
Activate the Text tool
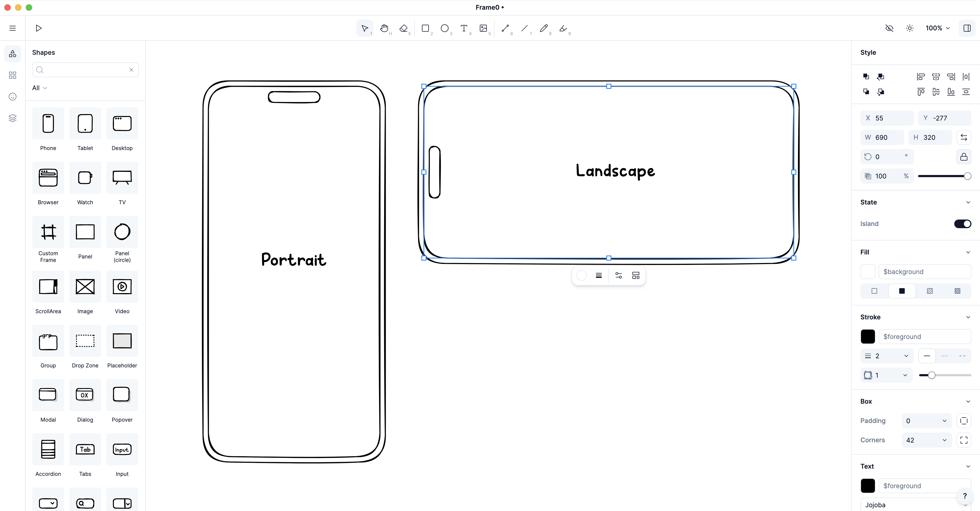click(x=464, y=28)
